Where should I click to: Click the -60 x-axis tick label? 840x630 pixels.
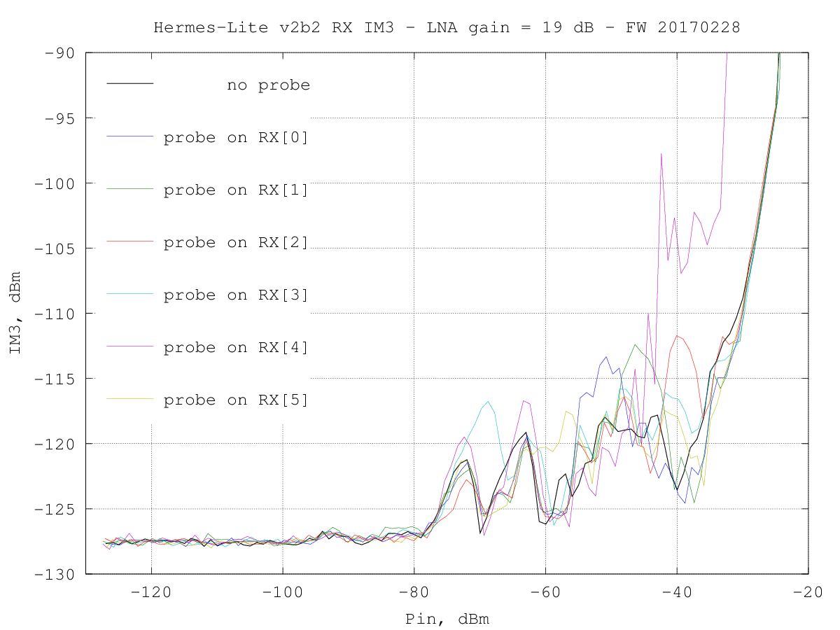pyautogui.click(x=545, y=591)
